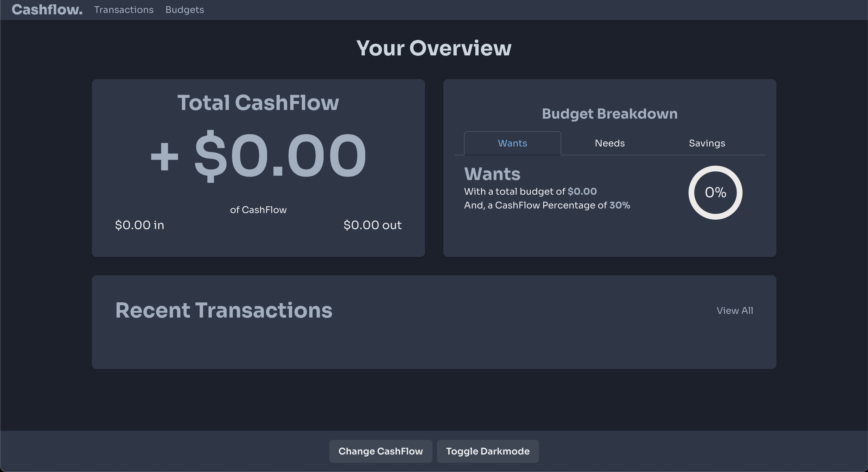
Task: Open the Transactions page
Action: [124, 10]
